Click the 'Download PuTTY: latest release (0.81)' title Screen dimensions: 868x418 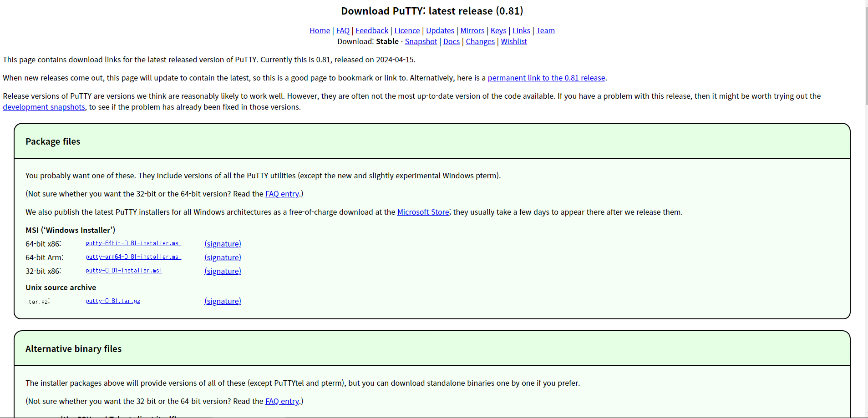pyautogui.click(x=432, y=11)
